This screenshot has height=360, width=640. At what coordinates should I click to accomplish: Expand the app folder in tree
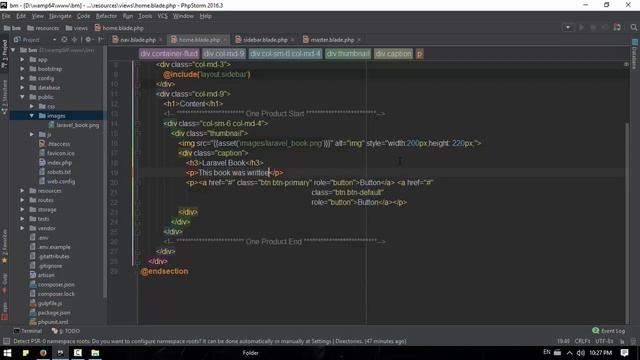(22, 60)
